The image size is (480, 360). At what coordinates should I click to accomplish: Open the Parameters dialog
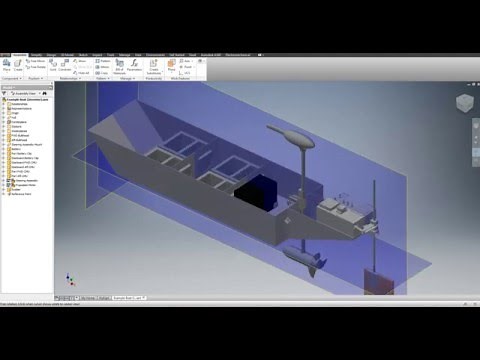134,65
